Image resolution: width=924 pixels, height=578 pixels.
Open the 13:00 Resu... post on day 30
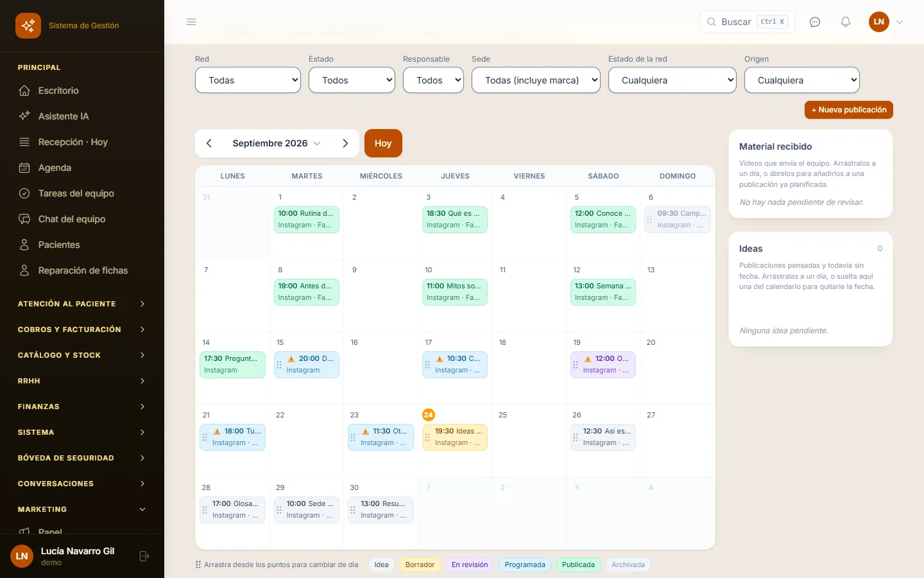click(x=381, y=510)
